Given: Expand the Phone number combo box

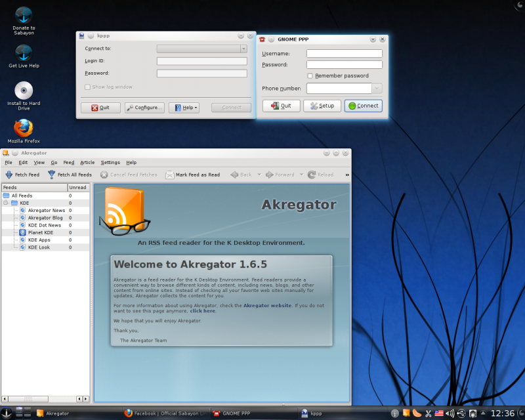Looking at the screenshot, I should click(x=377, y=88).
